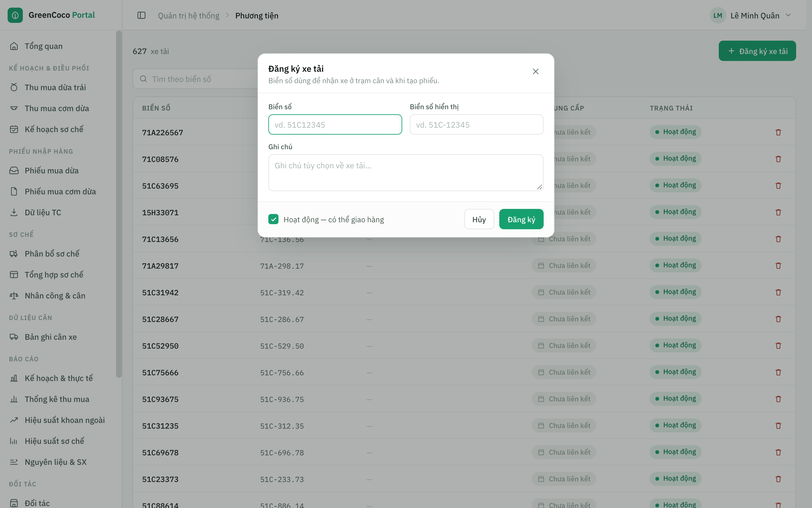Delete truck 71A29817 with trash icon
The image size is (812, 508).
click(778, 266)
